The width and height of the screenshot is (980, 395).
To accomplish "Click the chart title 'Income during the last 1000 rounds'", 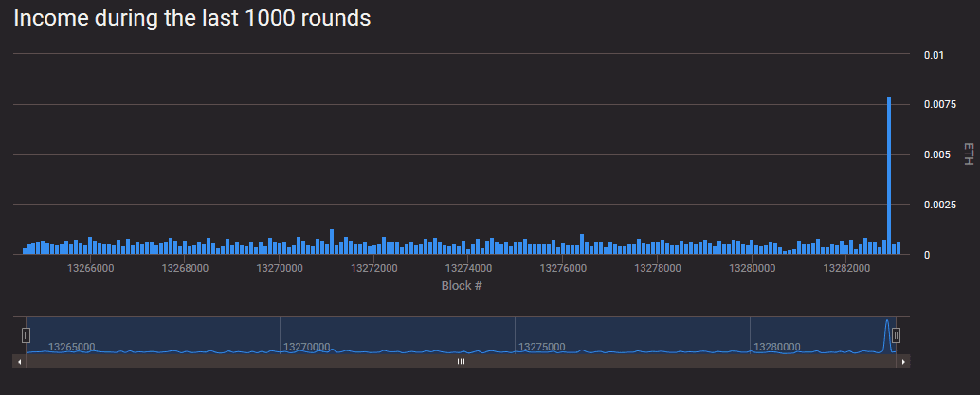I will (191, 18).
